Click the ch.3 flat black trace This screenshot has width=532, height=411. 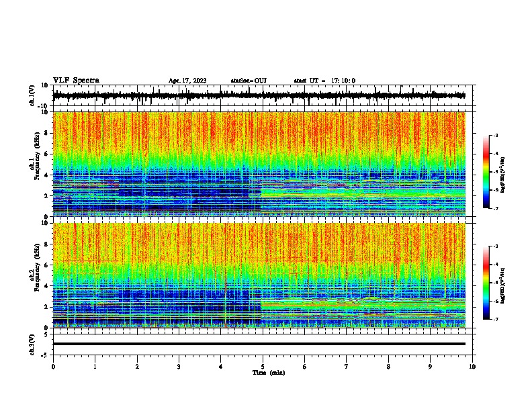coord(259,344)
